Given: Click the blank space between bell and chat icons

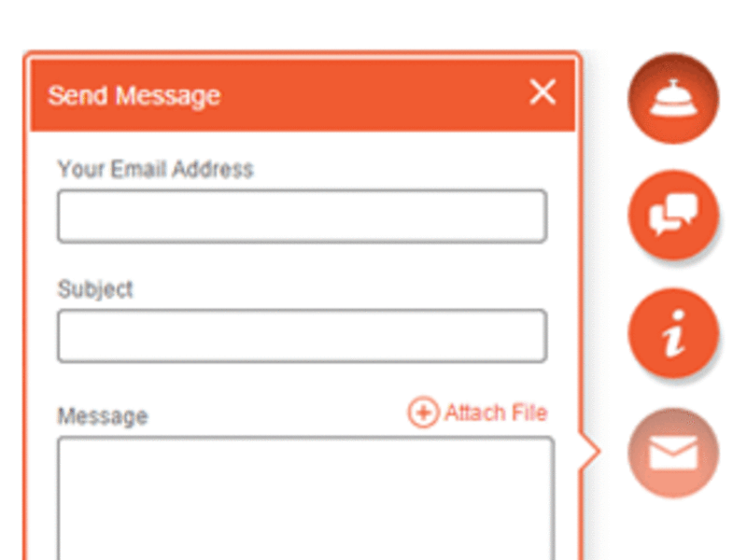Looking at the screenshot, I should point(673,157).
